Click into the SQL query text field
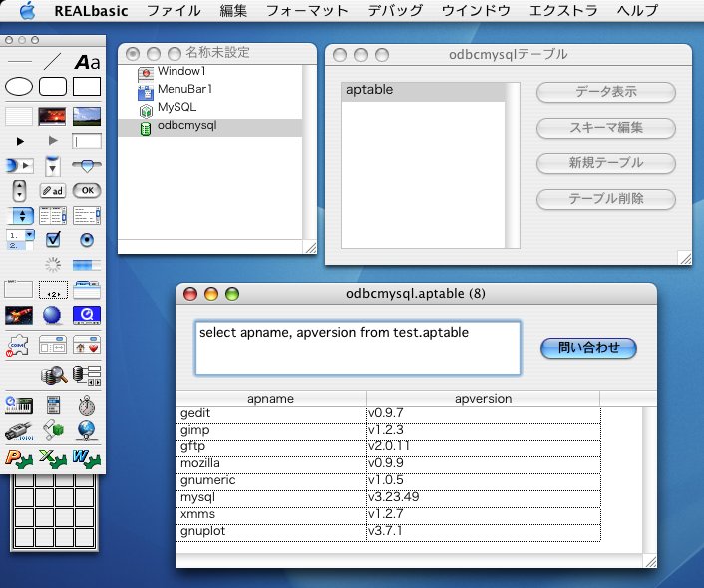The width and height of the screenshot is (704, 588). click(x=357, y=348)
